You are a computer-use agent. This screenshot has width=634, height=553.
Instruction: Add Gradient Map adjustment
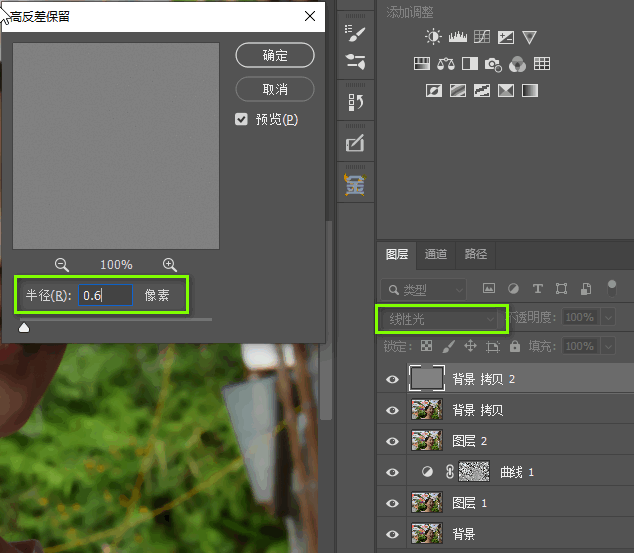point(530,91)
